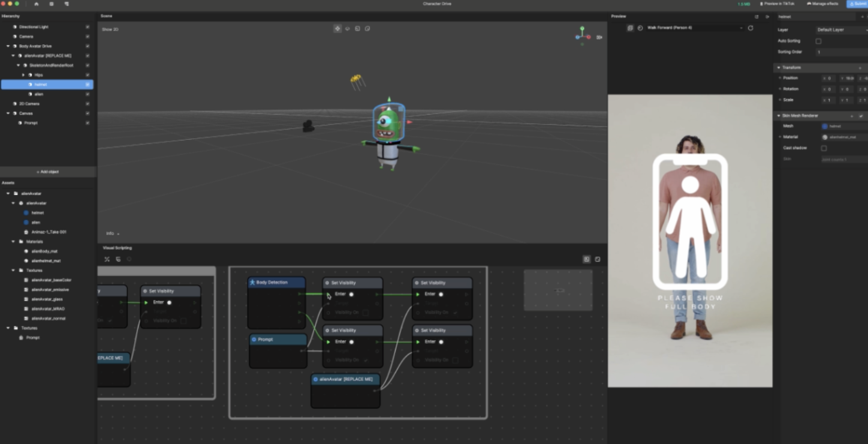Click Preview in TikTok

coord(777,4)
